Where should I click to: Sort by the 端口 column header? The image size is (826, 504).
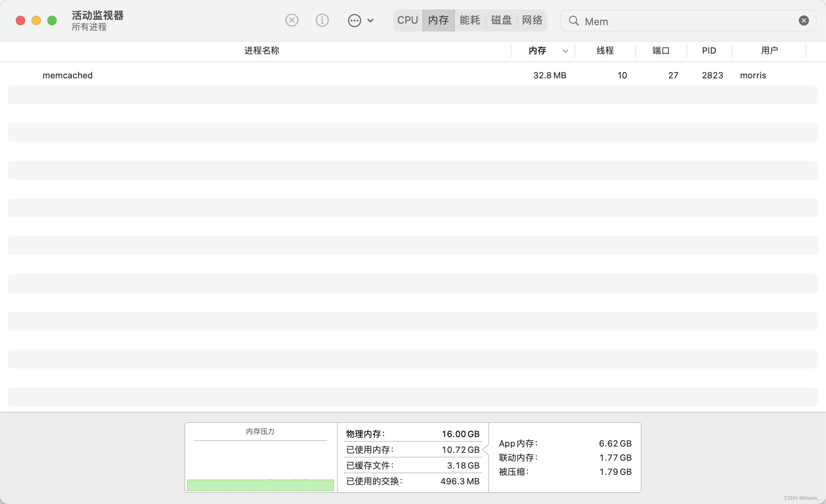click(661, 51)
